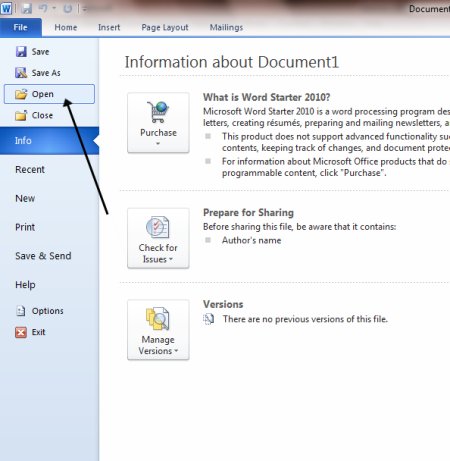Click the 'Author's name' text
This screenshot has height=461, width=450.
[252, 240]
